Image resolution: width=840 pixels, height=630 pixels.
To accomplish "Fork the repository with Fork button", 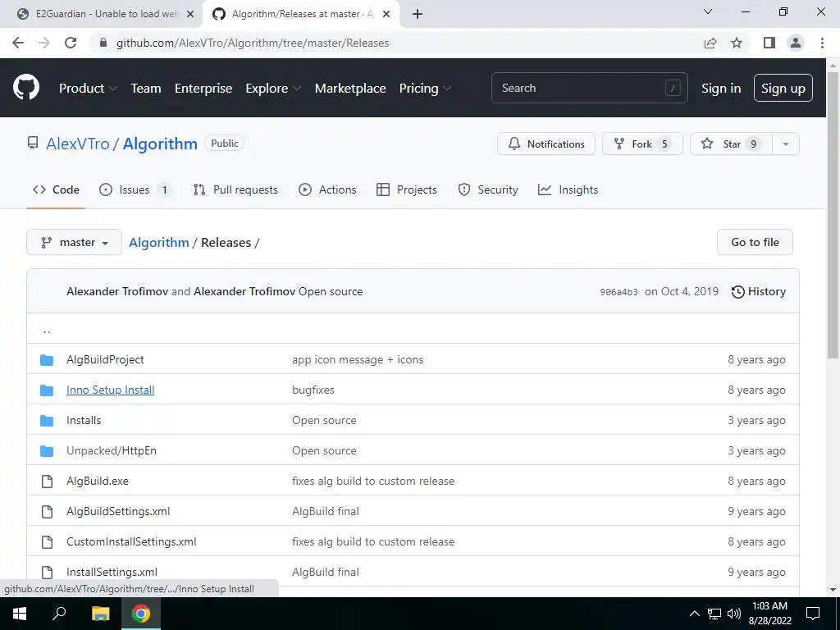I will (x=642, y=144).
